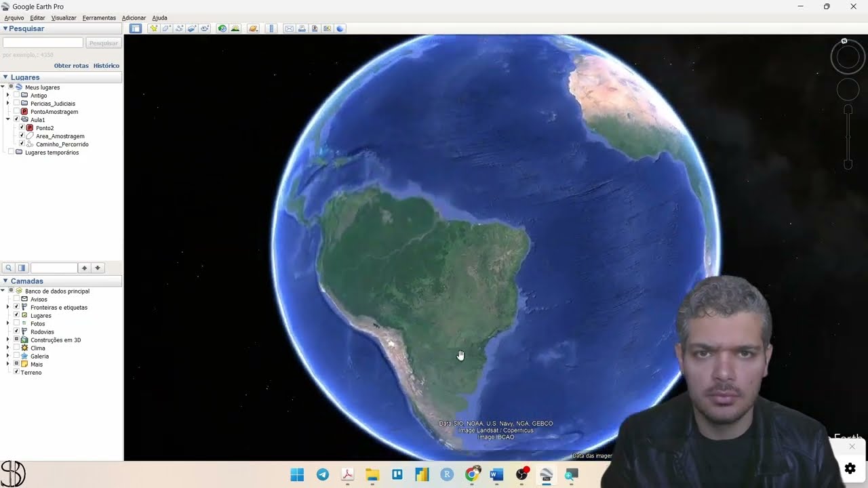This screenshot has width=868, height=488.
Task: Check the Antigo folder checkbox
Action: (16, 96)
